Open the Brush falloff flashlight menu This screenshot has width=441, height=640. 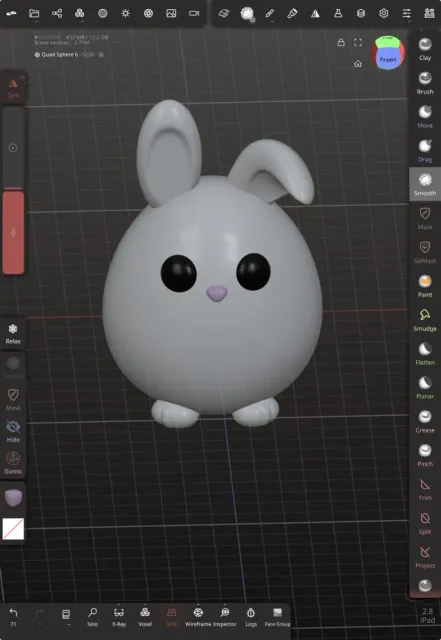click(x=292, y=13)
